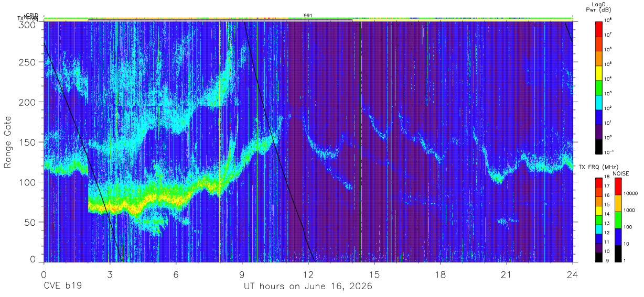Select the red top segment of TX FRQ colorbar
Image resolution: width=644 pixels, height=297 pixels.
pos(599,182)
